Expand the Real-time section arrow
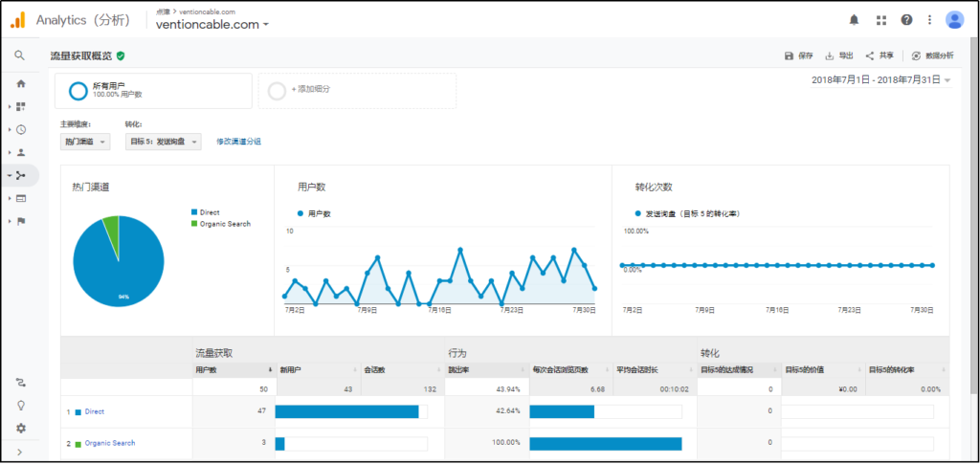Viewport: 980px width, 464px height. pyautogui.click(x=10, y=130)
